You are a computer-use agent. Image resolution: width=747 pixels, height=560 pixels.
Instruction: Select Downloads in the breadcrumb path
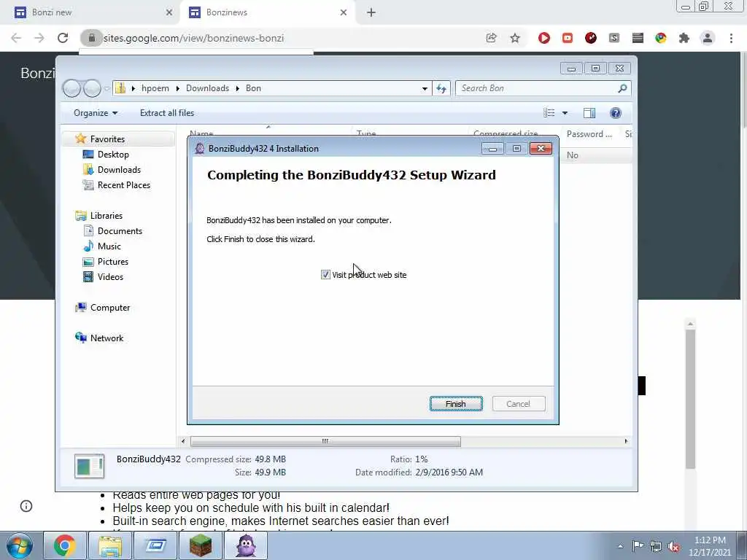(x=207, y=88)
